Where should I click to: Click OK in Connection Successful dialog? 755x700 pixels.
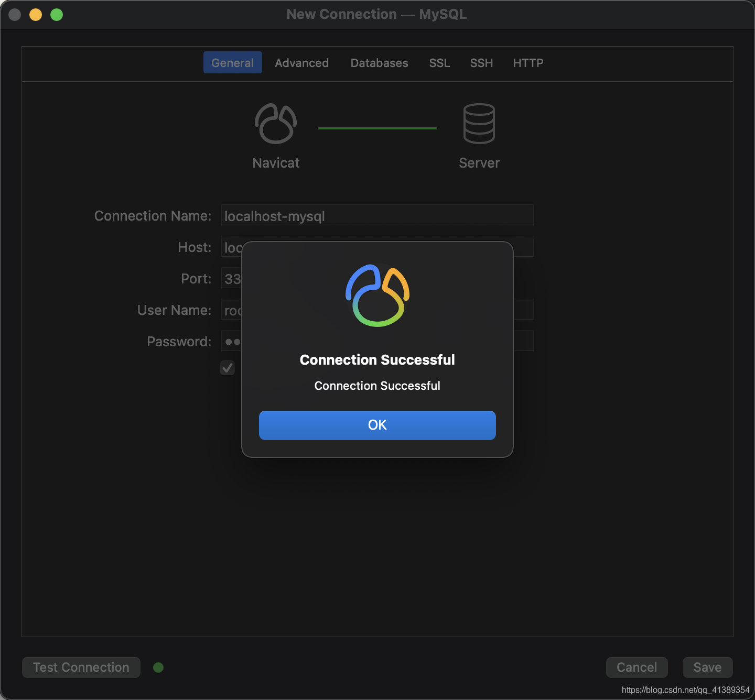click(377, 425)
